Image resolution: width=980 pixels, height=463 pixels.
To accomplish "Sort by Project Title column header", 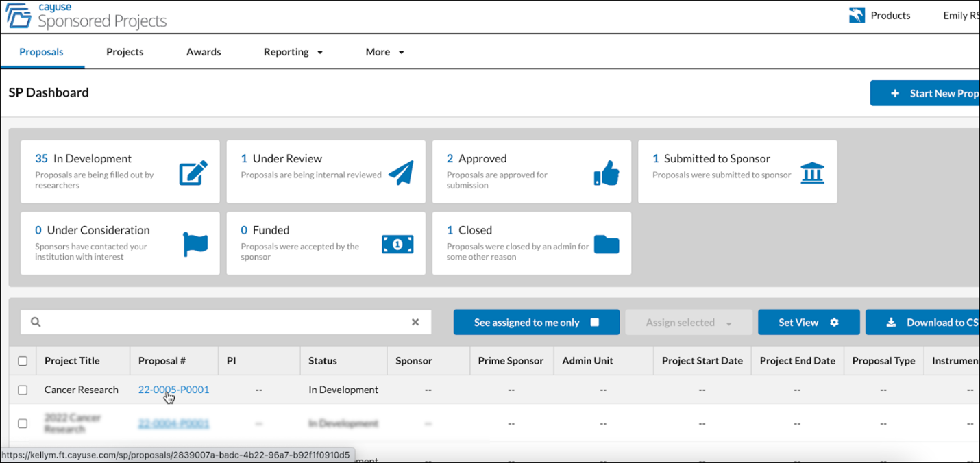I will [72, 361].
